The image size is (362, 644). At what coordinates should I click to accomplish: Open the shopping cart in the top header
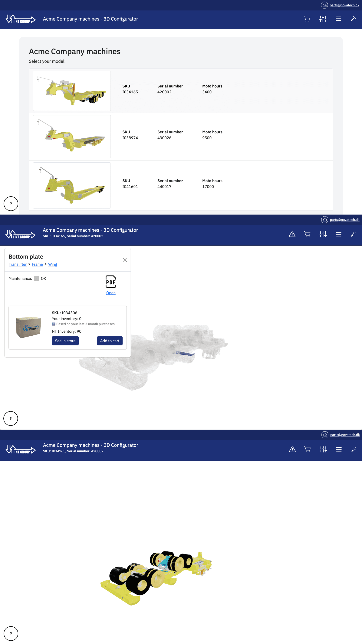[307, 19]
